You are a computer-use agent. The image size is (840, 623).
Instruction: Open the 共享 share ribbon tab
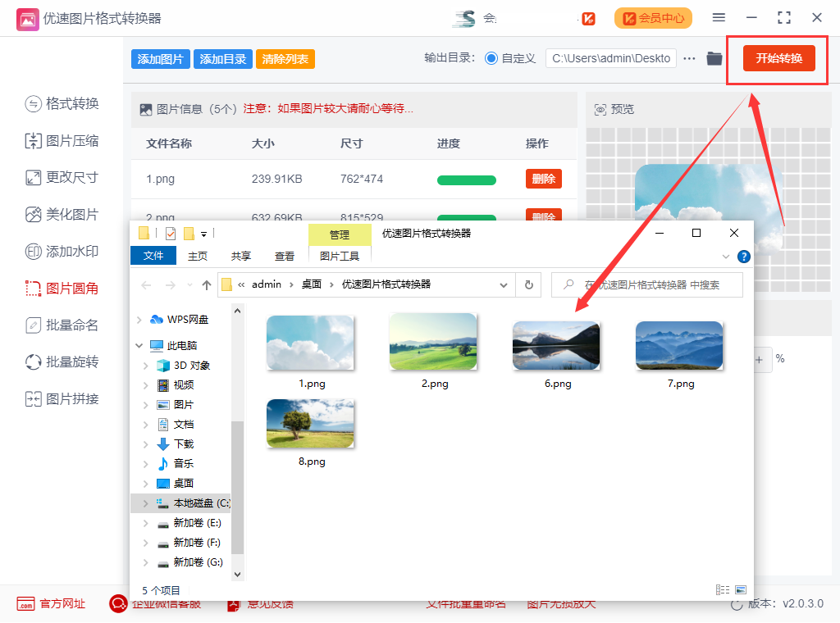[241, 256]
